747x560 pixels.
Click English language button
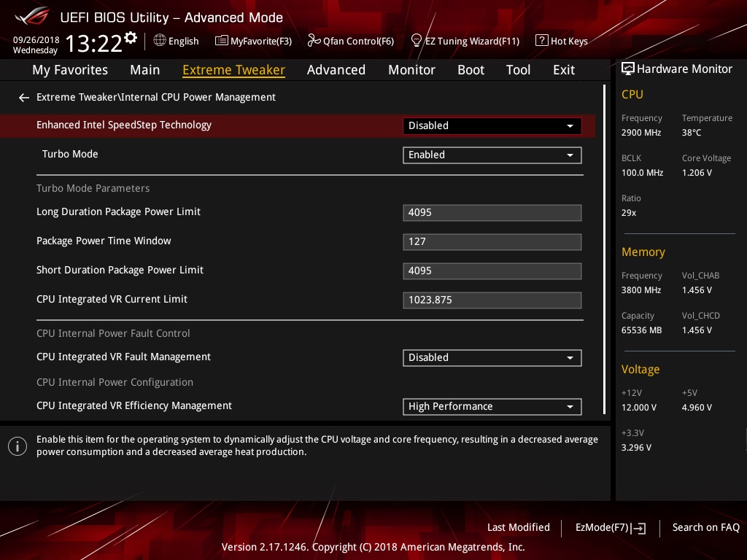click(x=183, y=42)
